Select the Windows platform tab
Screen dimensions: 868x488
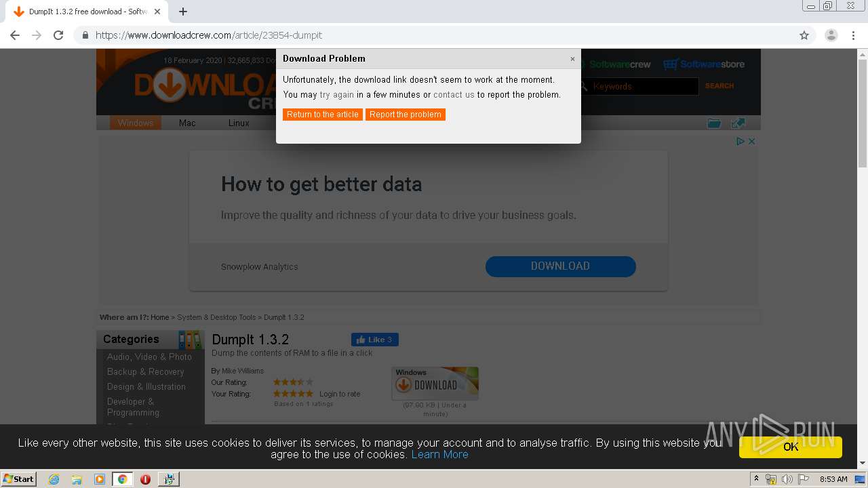136,123
